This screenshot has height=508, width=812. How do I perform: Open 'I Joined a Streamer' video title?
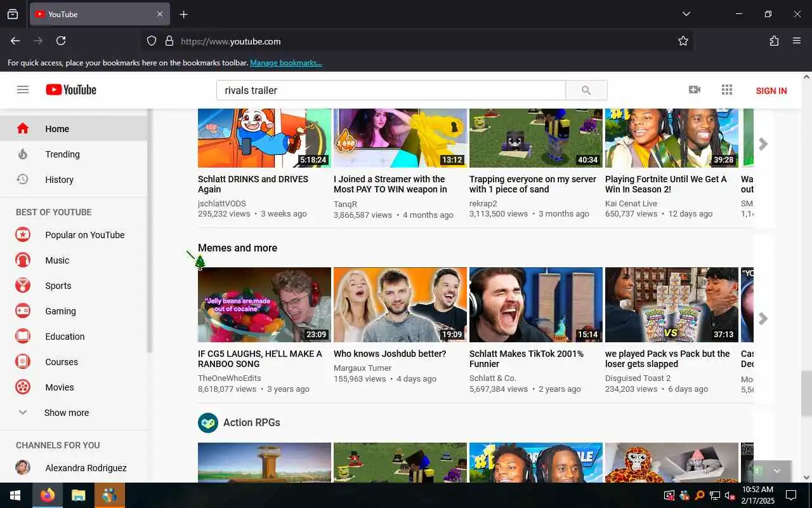pyautogui.click(x=390, y=184)
